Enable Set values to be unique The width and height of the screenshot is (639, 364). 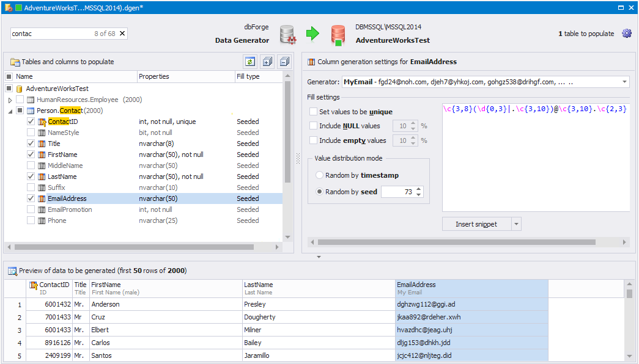[314, 112]
